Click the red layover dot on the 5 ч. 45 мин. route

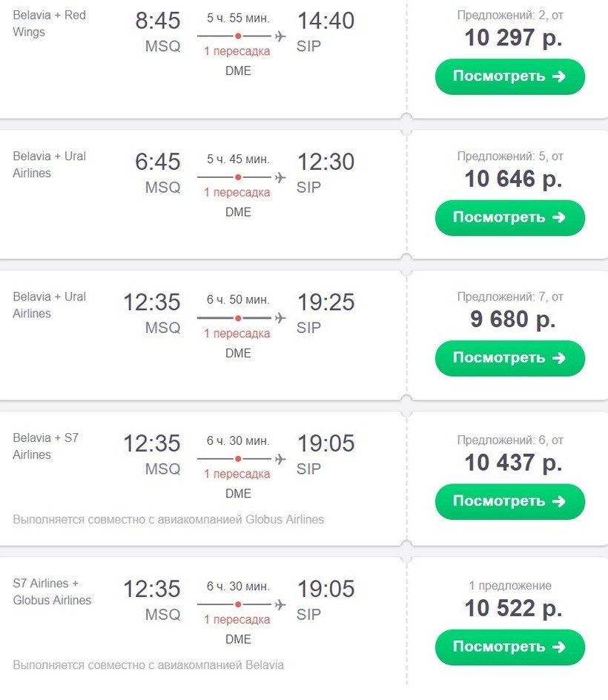(x=238, y=177)
